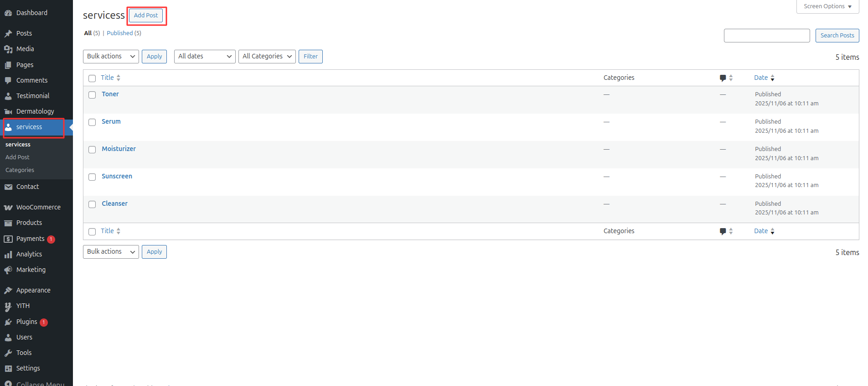This screenshot has height=386, width=868.
Task: Click the YITH logo icon
Action: [8, 306]
